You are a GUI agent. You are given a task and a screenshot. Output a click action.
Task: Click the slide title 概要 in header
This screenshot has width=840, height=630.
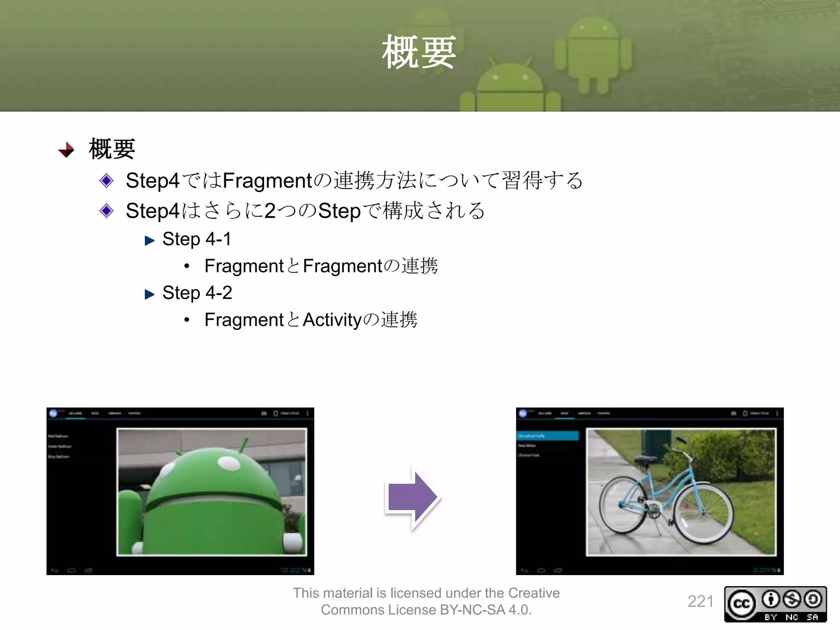(419, 52)
